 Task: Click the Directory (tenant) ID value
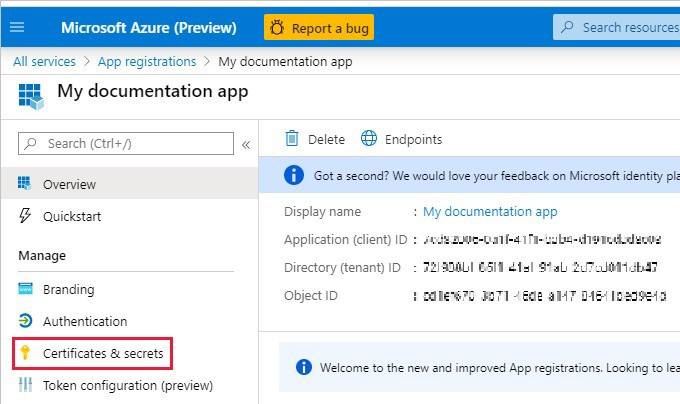point(540,267)
